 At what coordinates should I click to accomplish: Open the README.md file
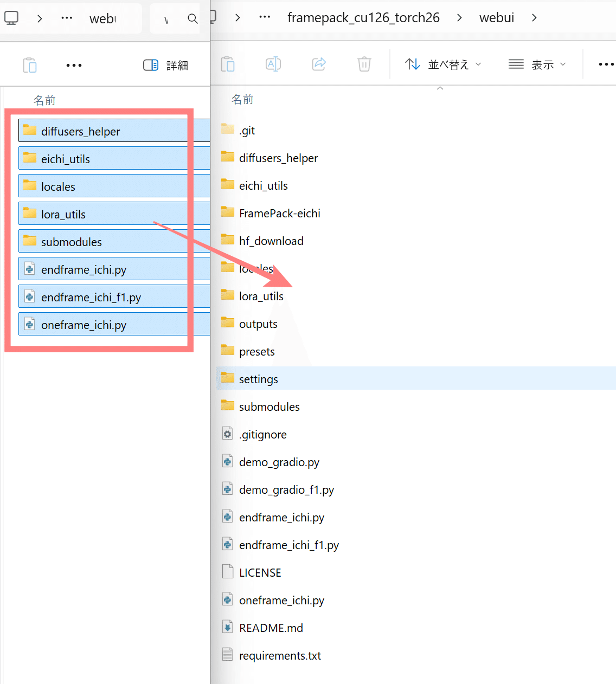[x=271, y=627]
